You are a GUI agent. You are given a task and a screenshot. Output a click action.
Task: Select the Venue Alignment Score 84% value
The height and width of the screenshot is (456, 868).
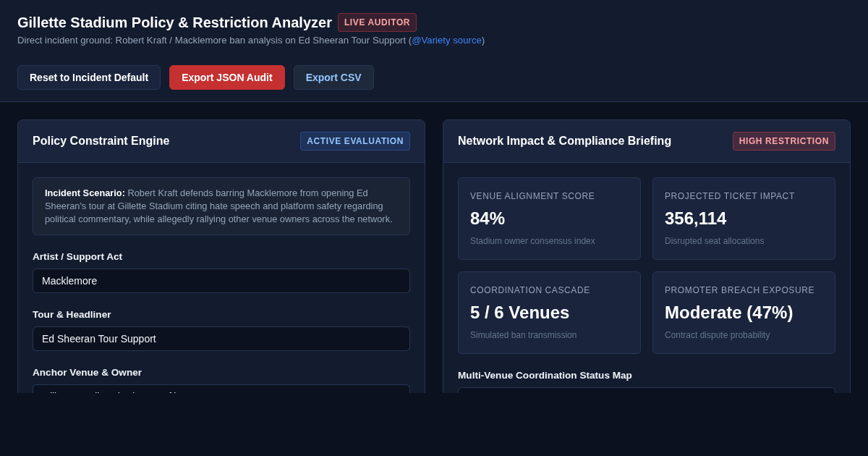pos(488,219)
